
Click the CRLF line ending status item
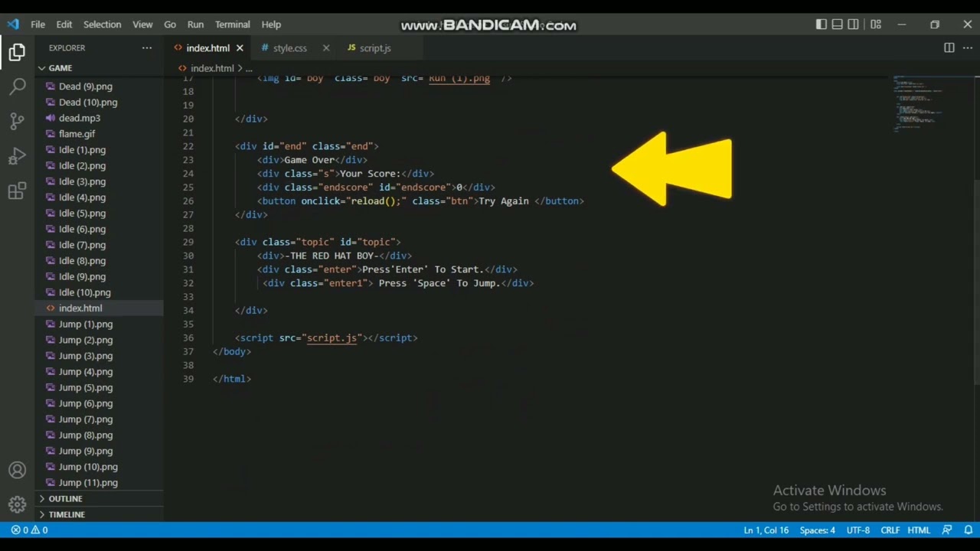click(890, 530)
